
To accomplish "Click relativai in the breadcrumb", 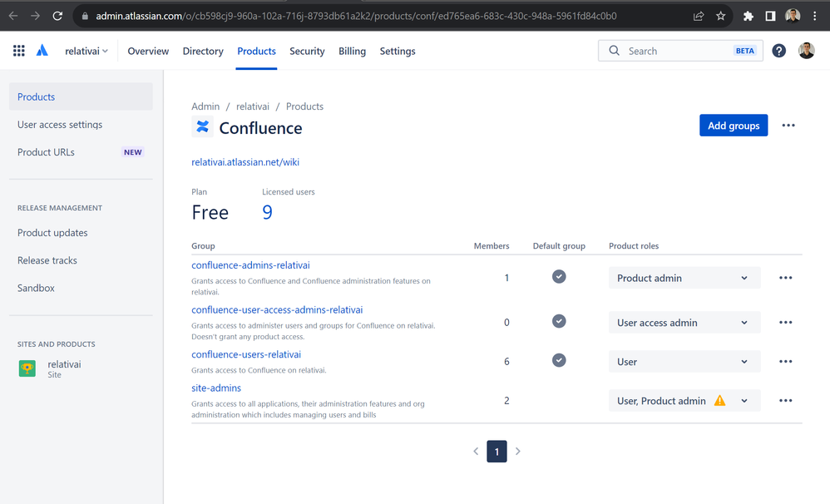I will click(253, 106).
